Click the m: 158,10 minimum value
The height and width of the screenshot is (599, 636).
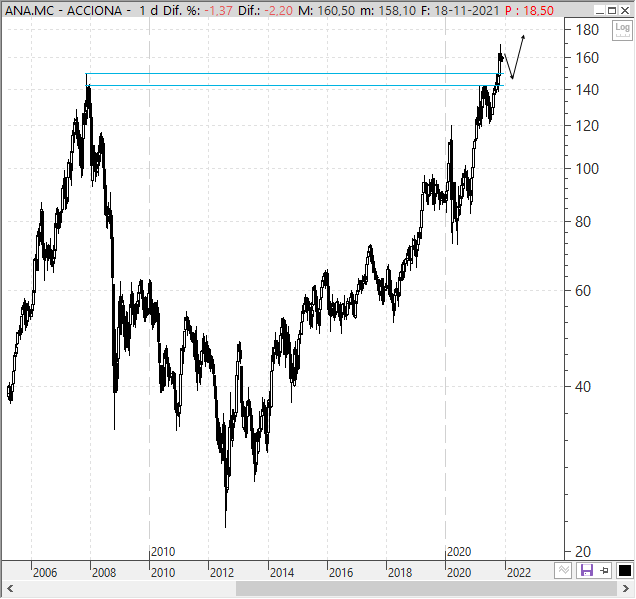coord(388,11)
